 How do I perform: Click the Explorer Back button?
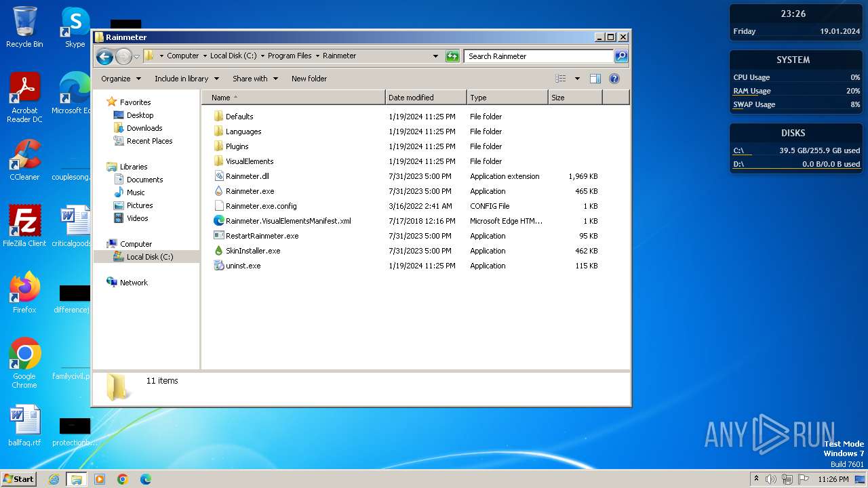[104, 56]
